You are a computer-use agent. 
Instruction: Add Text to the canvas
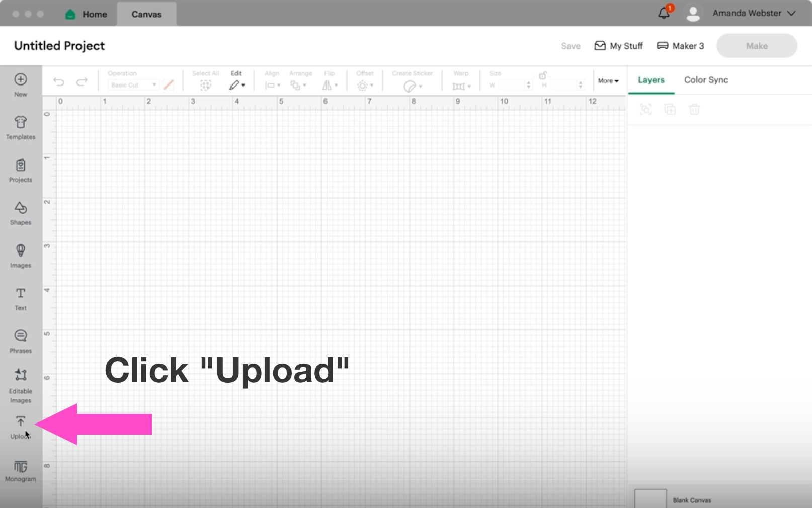(x=21, y=299)
